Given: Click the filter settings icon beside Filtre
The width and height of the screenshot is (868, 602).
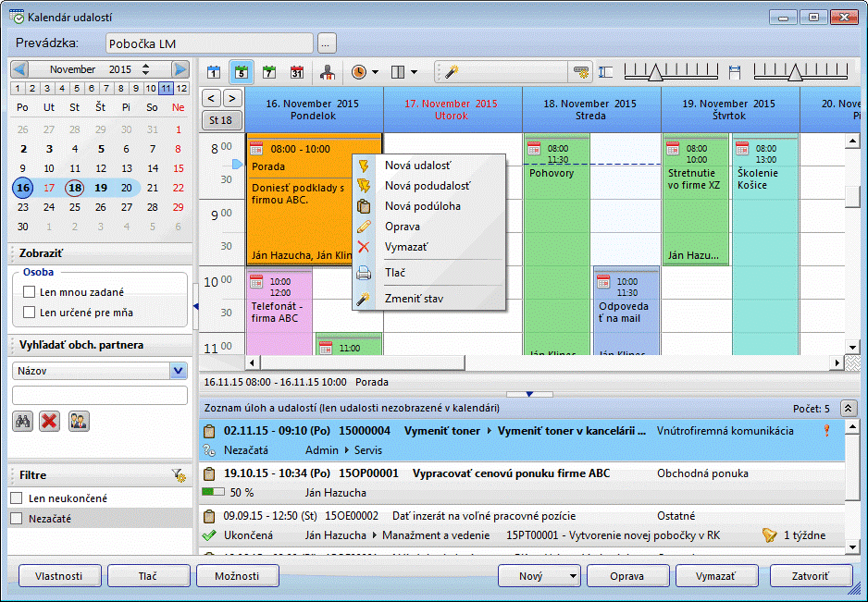Looking at the screenshot, I should pyautogui.click(x=179, y=474).
